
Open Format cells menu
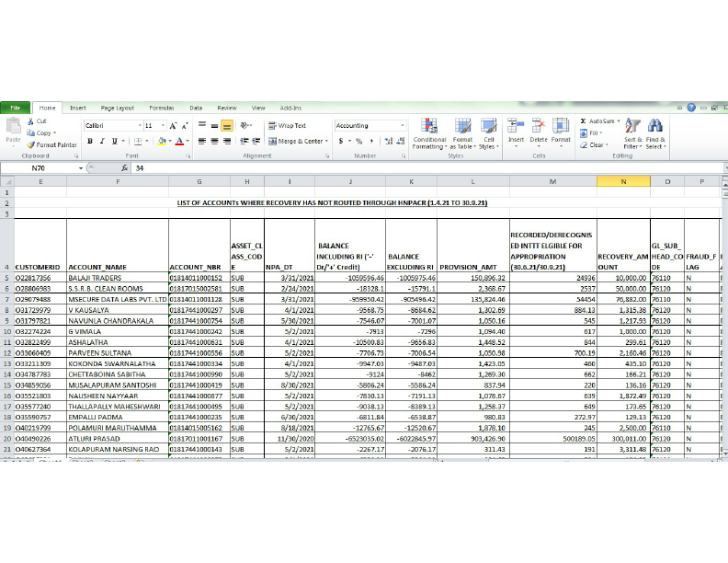[x=561, y=132]
